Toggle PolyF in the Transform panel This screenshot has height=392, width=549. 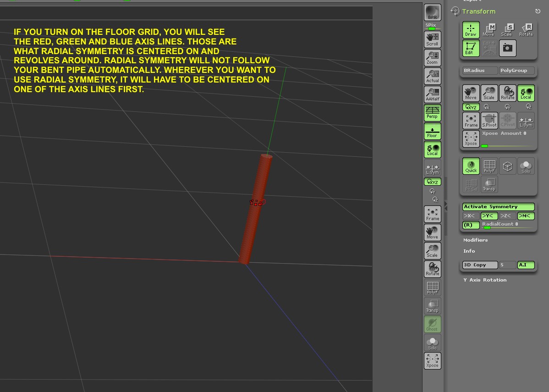489,166
